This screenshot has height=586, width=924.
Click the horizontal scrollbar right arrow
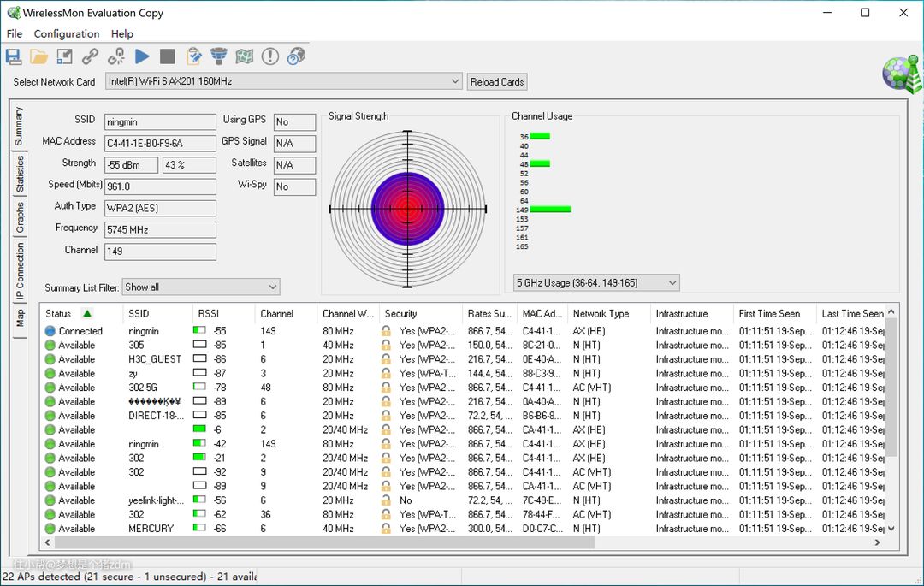pyautogui.click(x=877, y=542)
